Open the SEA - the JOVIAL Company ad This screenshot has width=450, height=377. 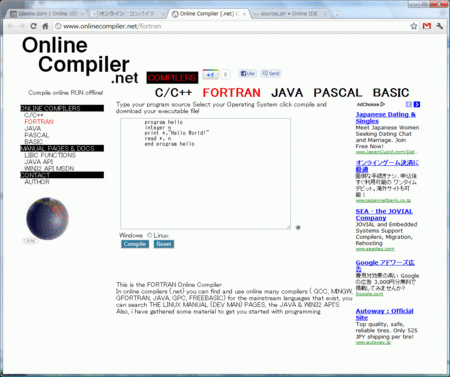384,215
